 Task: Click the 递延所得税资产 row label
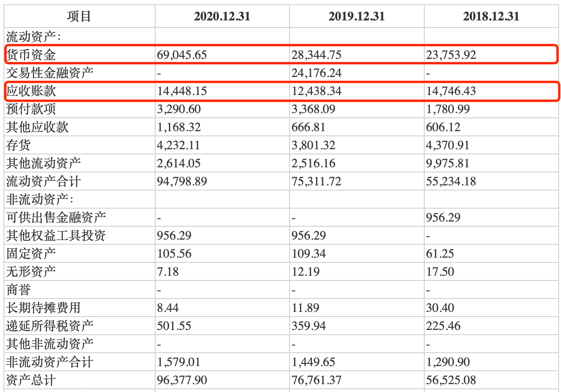50,326
